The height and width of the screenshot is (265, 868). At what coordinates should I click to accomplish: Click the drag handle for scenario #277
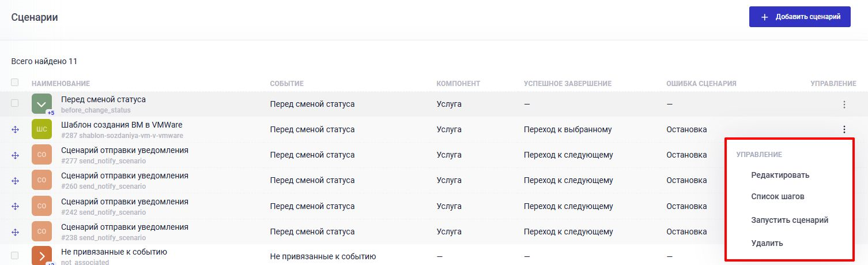[16, 155]
